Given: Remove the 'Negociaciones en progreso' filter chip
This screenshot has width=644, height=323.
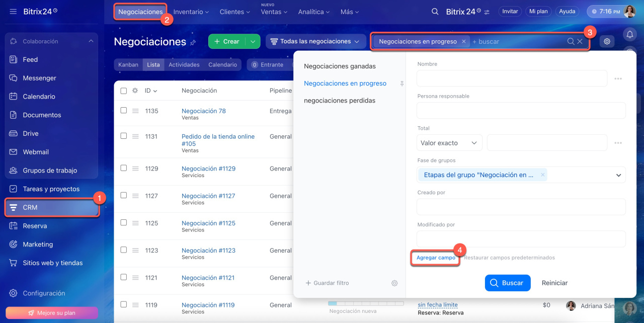Looking at the screenshot, I should (463, 42).
